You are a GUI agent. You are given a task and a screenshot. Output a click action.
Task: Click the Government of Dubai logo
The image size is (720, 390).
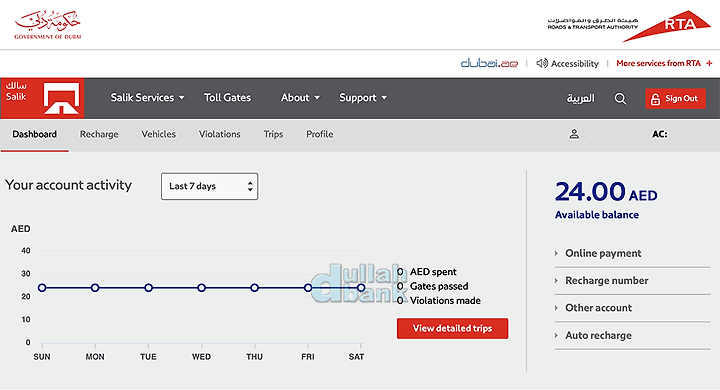(x=48, y=25)
